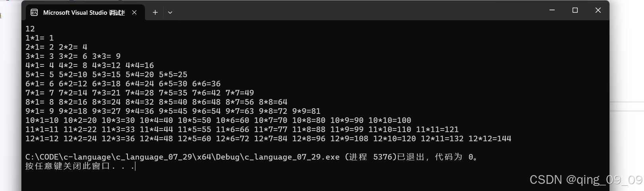Click the 11*11=121 result text
Viewport: 644px width, 191px height.
(437, 129)
